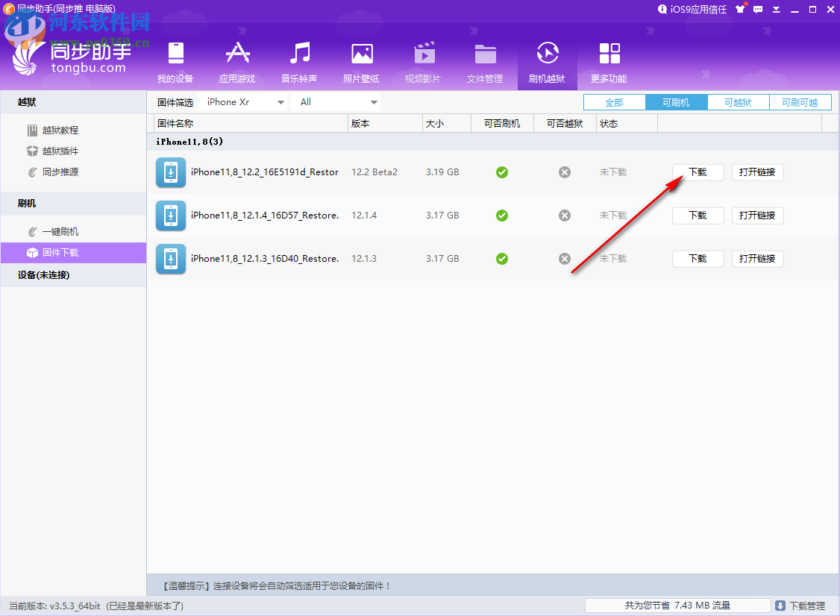
Task: Open link for the 12.1.4 firmware
Action: 757,216
